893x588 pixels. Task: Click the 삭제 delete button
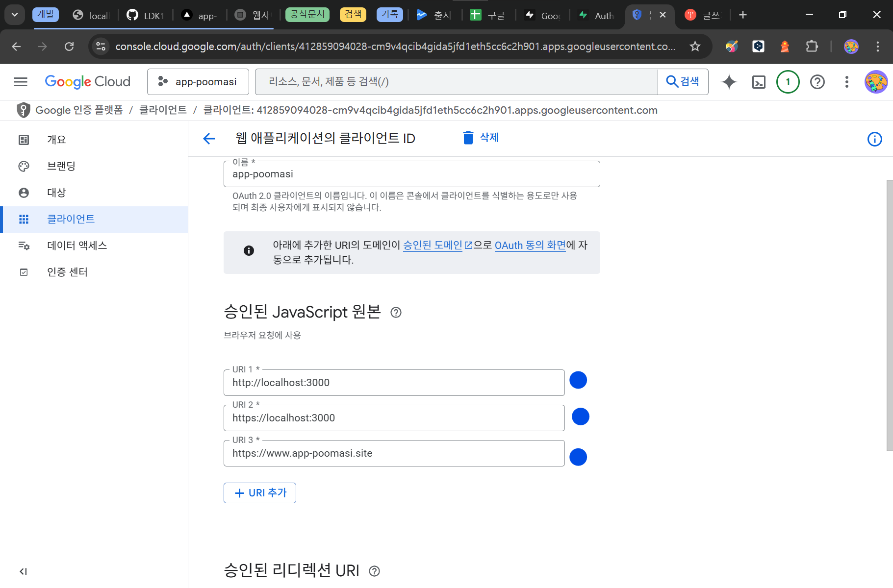tap(481, 138)
